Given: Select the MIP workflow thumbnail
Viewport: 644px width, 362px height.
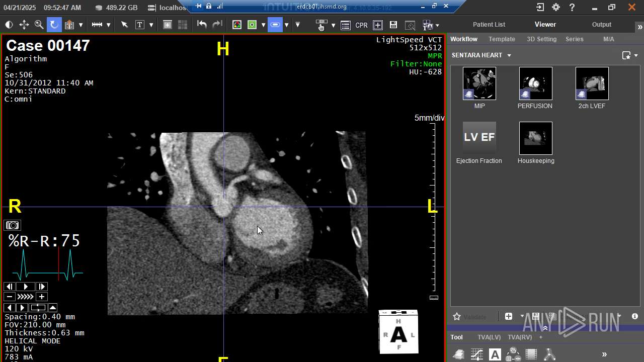Looking at the screenshot, I should (x=479, y=83).
